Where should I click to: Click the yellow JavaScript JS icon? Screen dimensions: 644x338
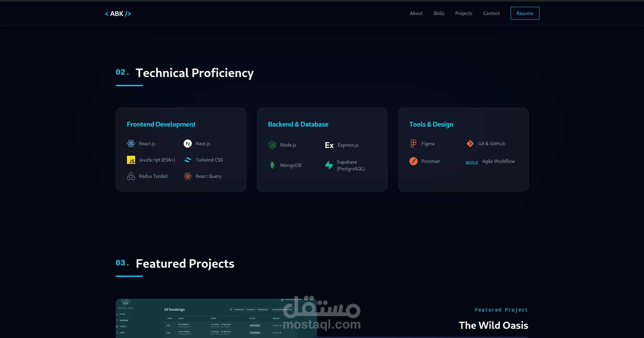pyautogui.click(x=131, y=160)
